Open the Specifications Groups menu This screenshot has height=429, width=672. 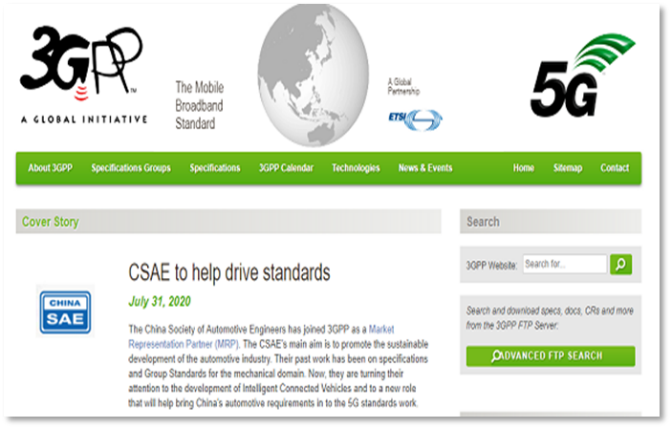click(131, 168)
